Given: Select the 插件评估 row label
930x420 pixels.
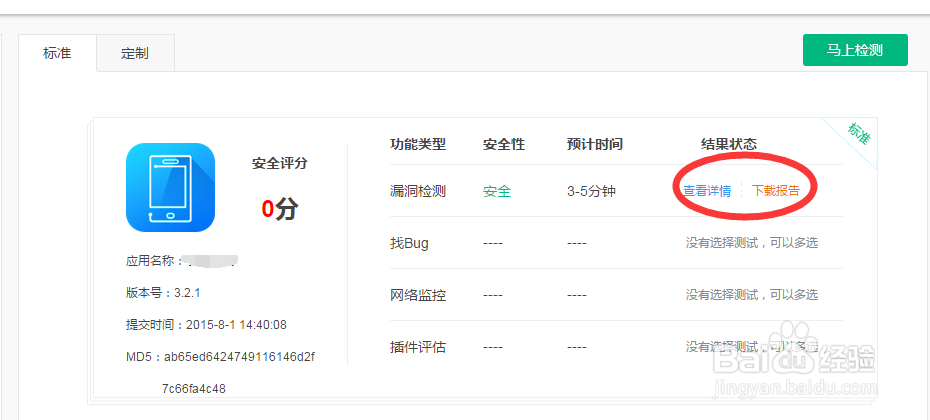Looking at the screenshot, I should point(418,347).
